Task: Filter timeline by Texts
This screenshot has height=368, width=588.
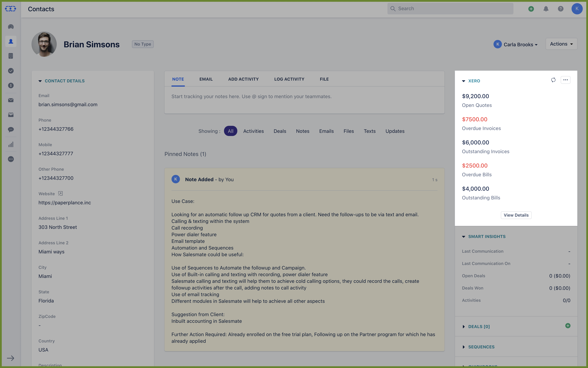Action: point(370,131)
